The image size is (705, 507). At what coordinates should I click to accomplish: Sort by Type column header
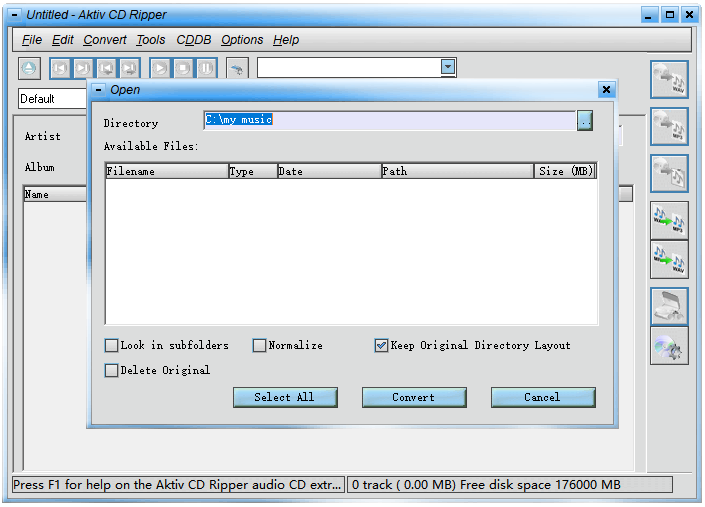coord(253,171)
